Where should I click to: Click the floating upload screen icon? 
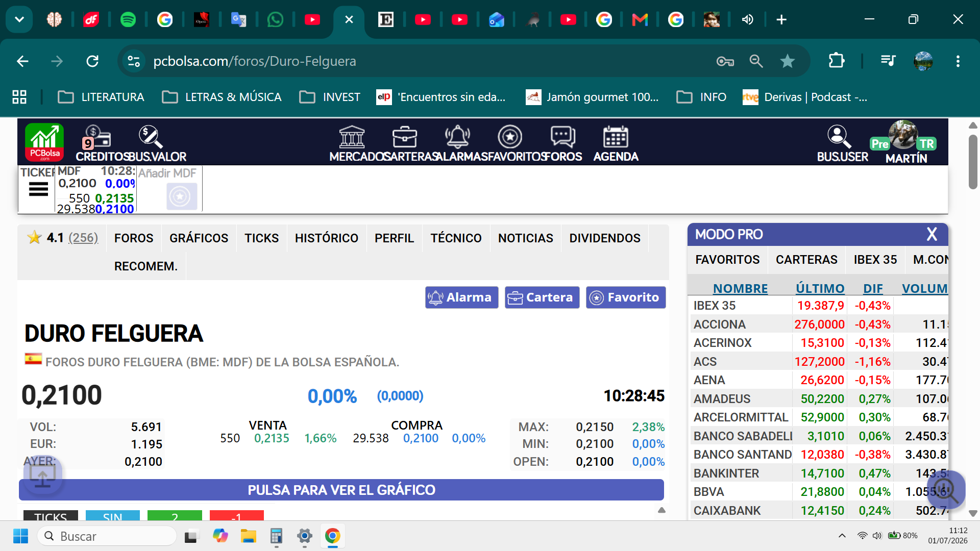(42, 475)
